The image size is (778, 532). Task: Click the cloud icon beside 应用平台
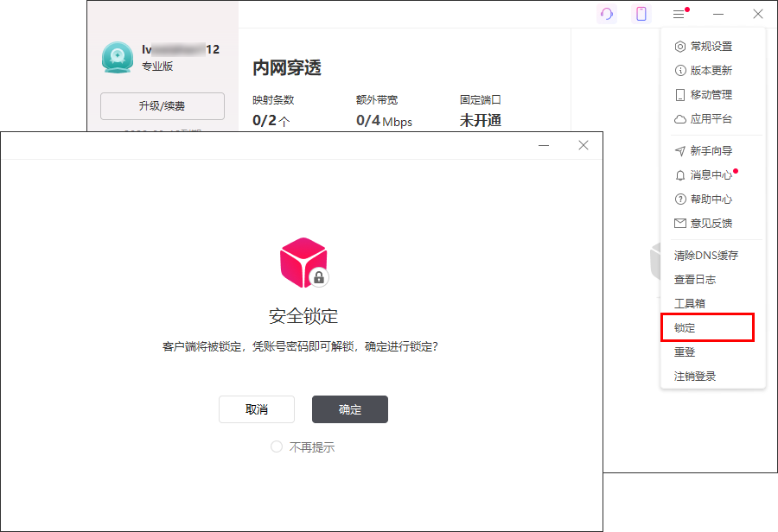(x=679, y=119)
